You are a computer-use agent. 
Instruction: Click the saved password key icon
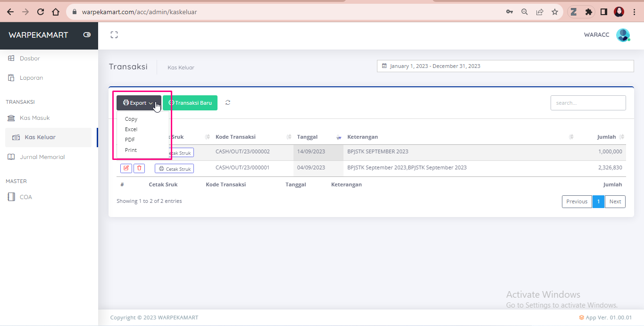tap(510, 12)
